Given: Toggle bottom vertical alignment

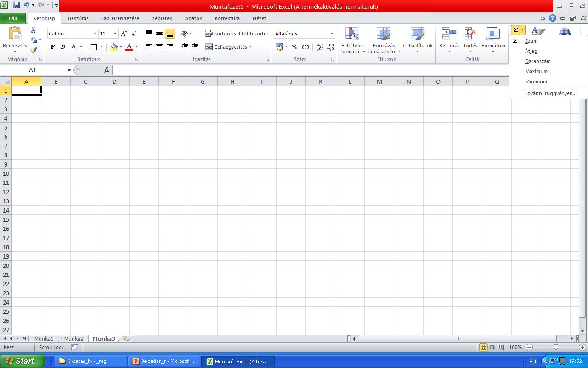Looking at the screenshot, I should 170,34.
